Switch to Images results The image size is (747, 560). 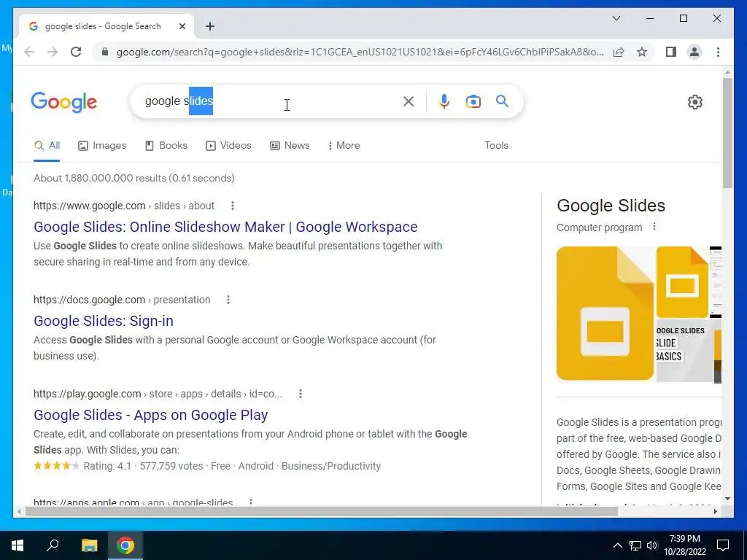(102, 145)
